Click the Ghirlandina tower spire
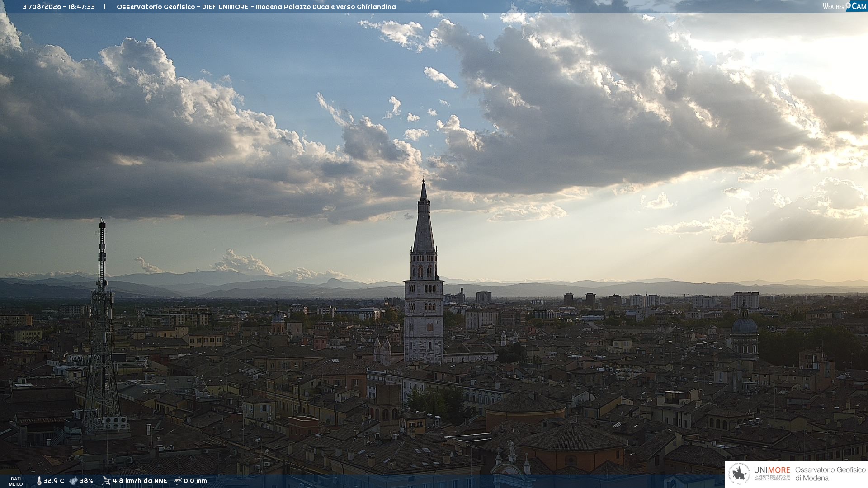Image resolution: width=868 pixels, height=488 pixels. [424, 217]
